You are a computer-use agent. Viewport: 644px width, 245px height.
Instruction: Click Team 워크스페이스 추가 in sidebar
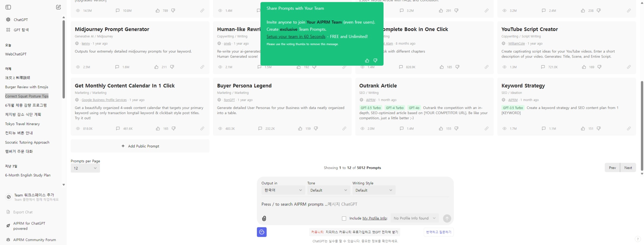tap(33, 197)
